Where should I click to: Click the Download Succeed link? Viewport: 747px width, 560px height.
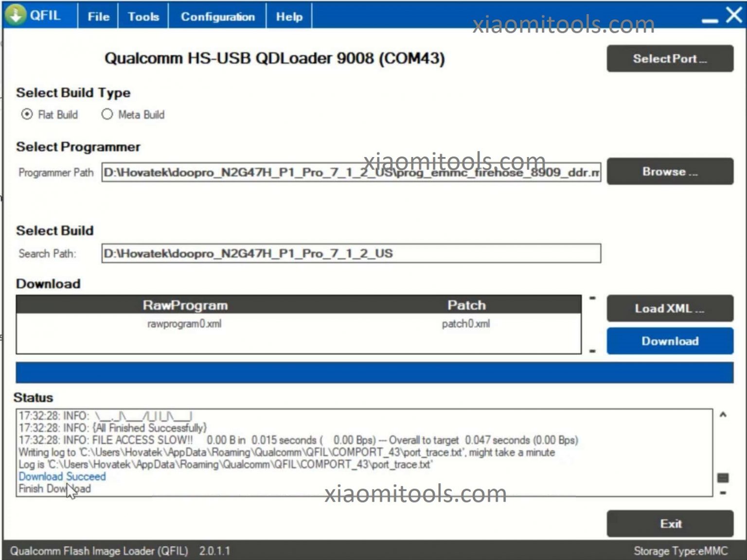pyautogui.click(x=62, y=476)
